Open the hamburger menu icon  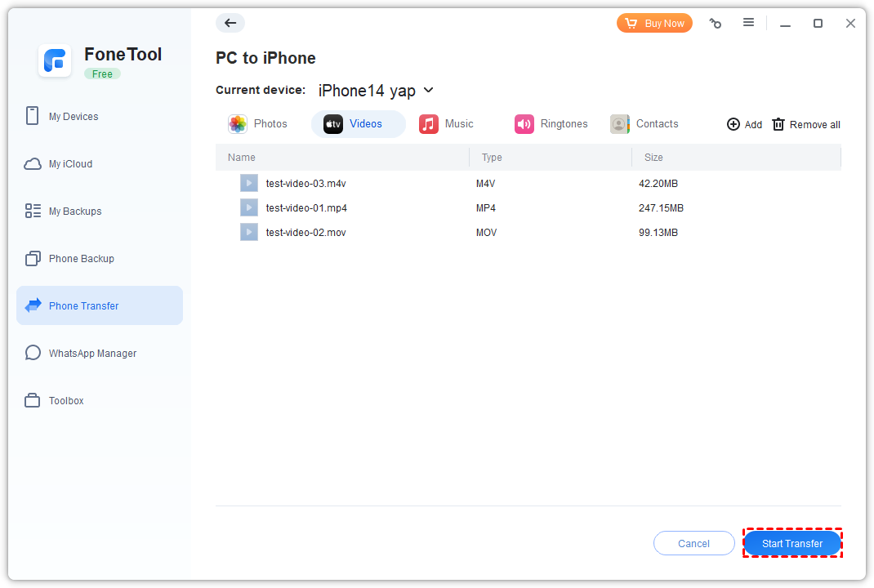(x=748, y=23)
